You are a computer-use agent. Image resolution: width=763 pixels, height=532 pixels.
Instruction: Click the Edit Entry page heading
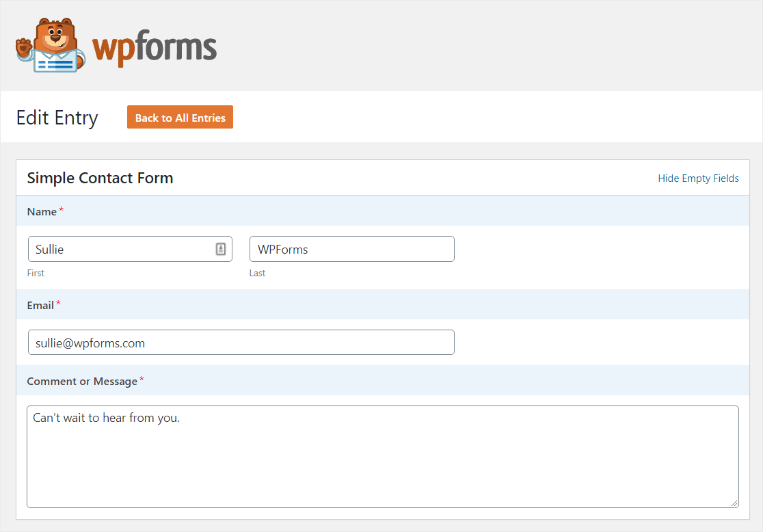pos(57,118)
